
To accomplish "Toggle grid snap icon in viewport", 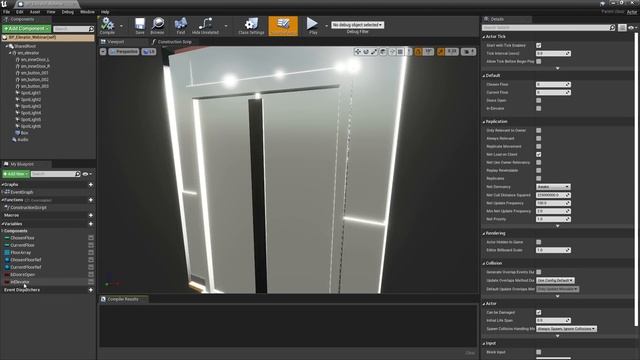I will click(400, 51).
